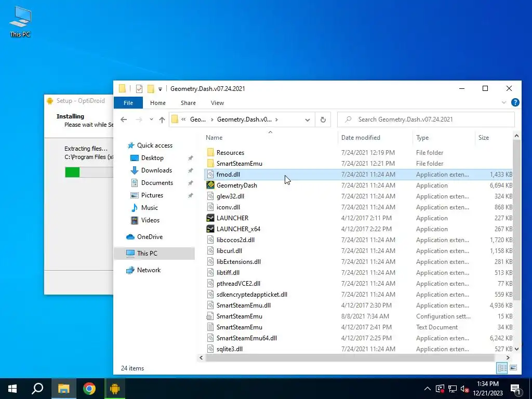Open the notification center
The width and height of the screenshot is (532, 399).
tap(516, 389)
